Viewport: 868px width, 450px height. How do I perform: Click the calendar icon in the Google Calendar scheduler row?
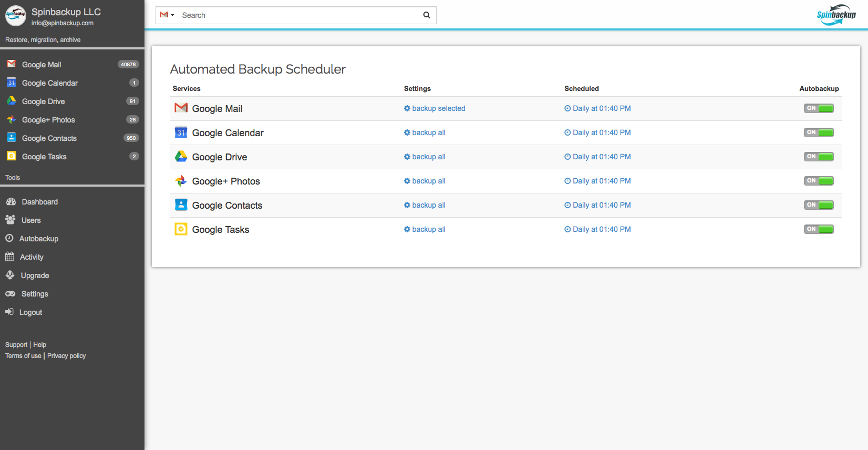[181, 132]
